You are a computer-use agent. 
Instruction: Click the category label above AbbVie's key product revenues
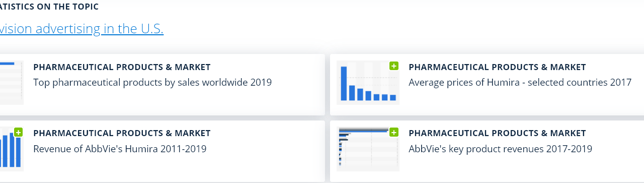click(497, 134)
